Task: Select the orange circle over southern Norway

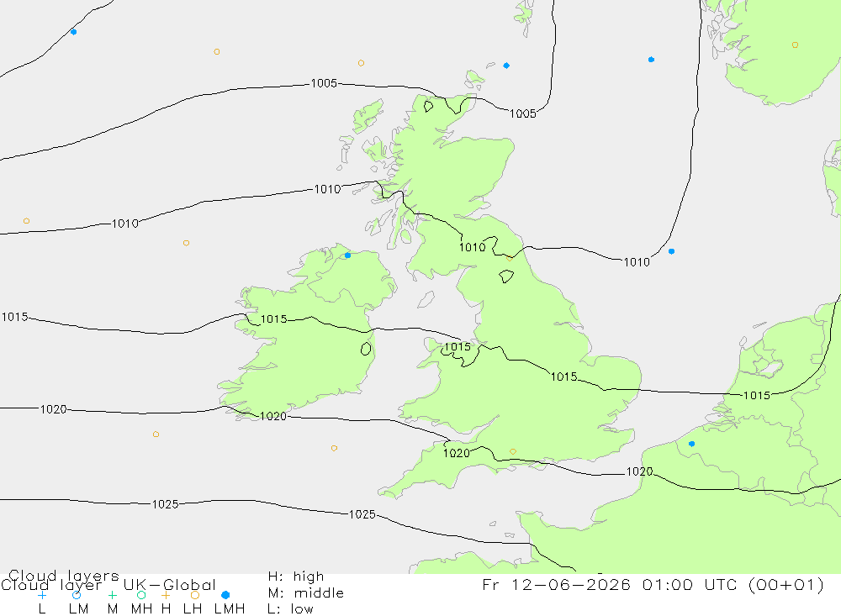Action: pyautogui.click(x=795, y=45)
